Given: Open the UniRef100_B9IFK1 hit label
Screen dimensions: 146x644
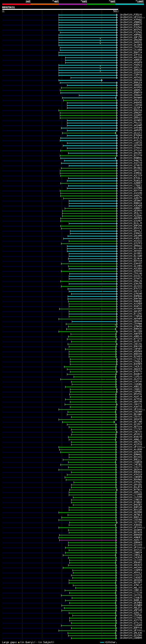Looking at the screenshot, I should (131, 30).
